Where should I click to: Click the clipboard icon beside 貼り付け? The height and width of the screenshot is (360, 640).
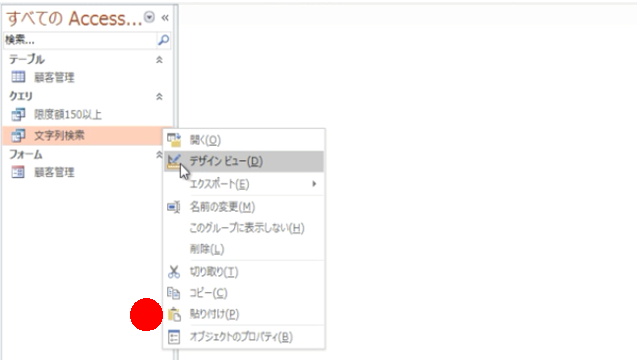coord(174,314)
